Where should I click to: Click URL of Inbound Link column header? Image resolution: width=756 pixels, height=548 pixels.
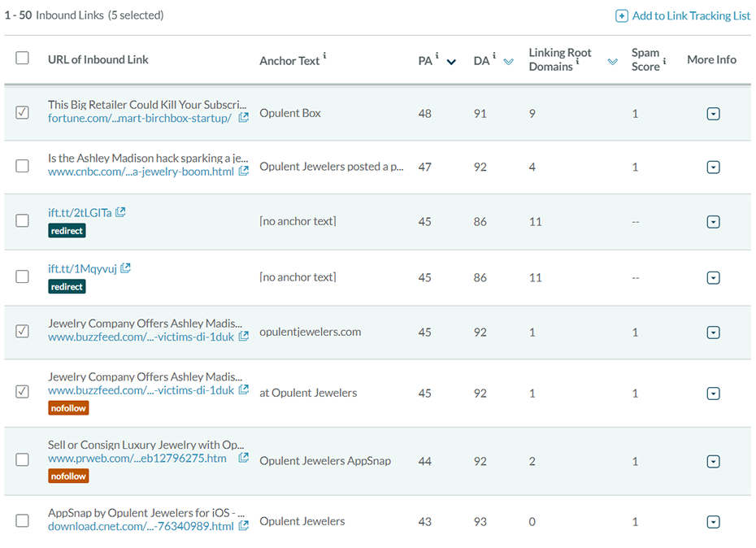[x=98, y=59]
